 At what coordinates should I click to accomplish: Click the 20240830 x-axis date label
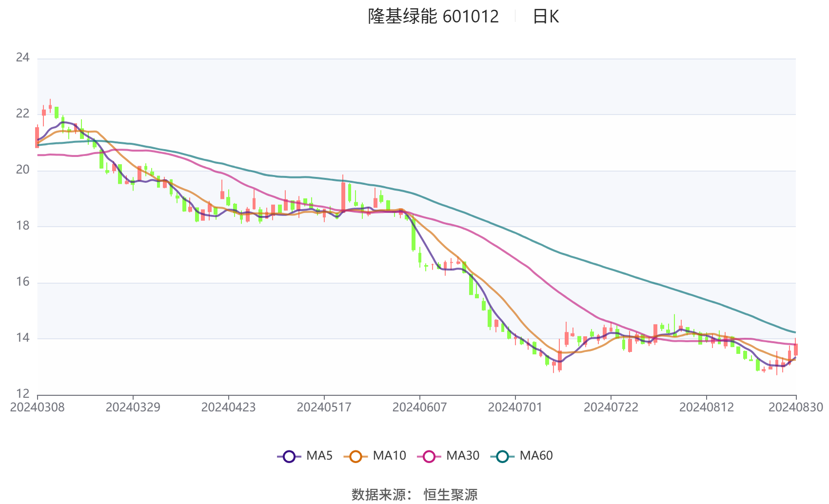(796, 407)
